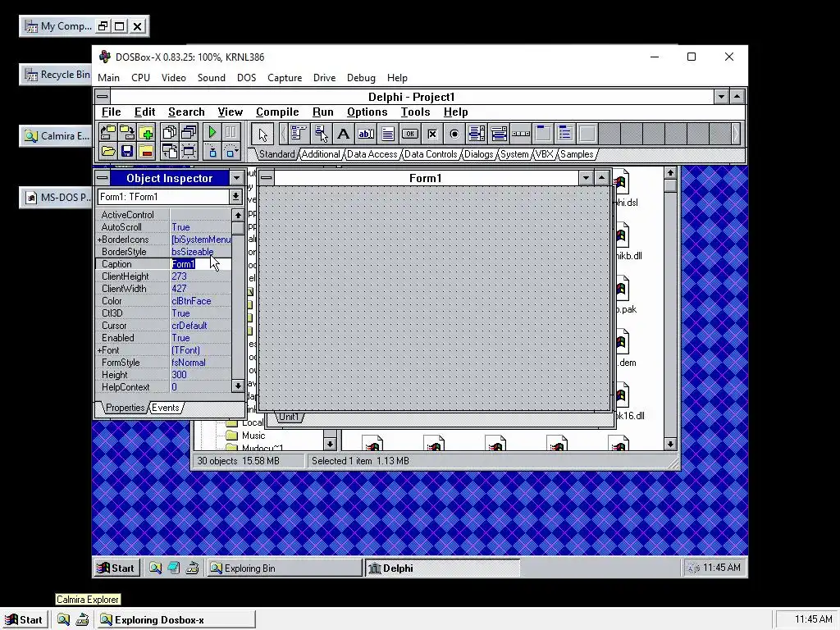The height and width of the screenshot is (630, 840).
Task: Click the Exploring Dosbox-x host taskbar button
Action: (177, 620)
